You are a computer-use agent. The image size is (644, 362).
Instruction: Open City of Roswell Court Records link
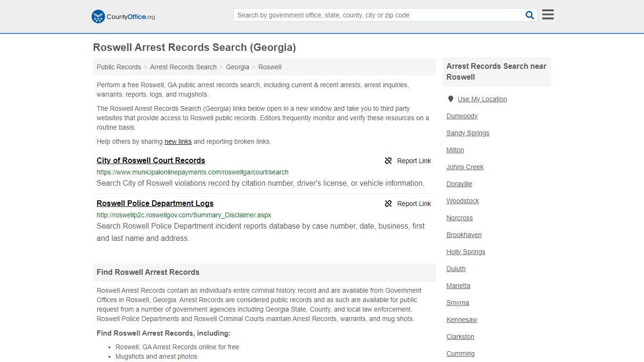coord(151,160)
